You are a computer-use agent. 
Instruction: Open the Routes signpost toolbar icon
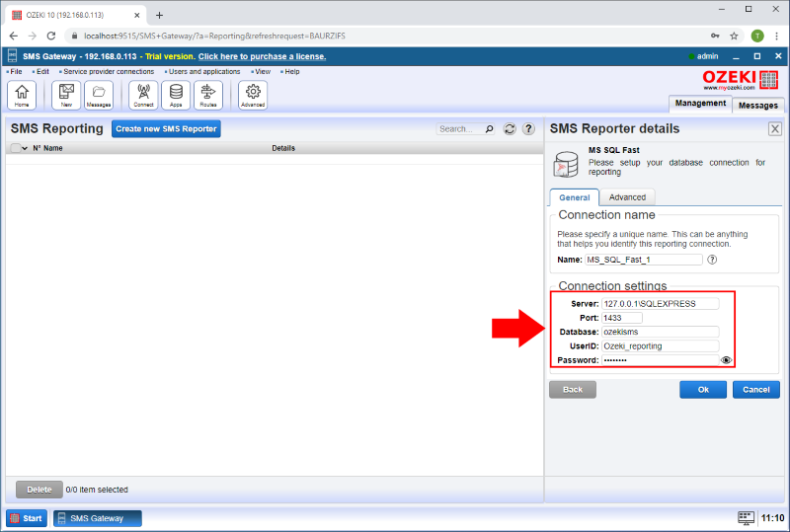(208, 95)
